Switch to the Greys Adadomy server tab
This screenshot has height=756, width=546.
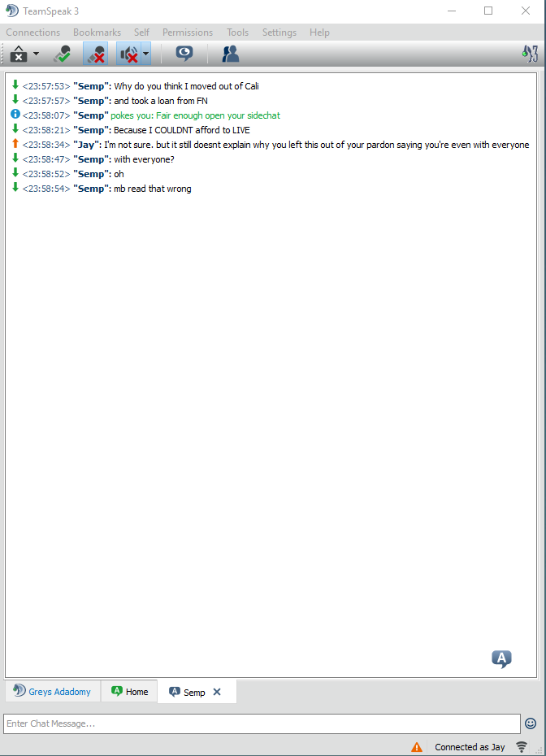point(53,692)
